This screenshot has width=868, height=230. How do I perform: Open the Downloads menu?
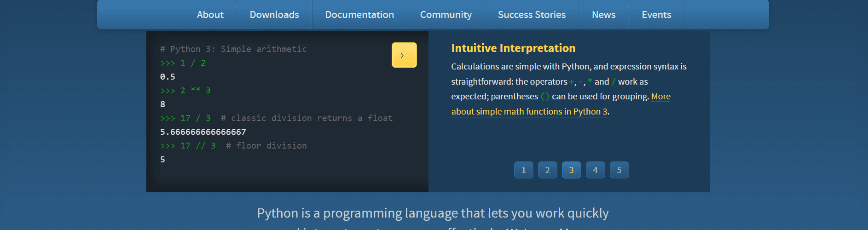point(274,15)
